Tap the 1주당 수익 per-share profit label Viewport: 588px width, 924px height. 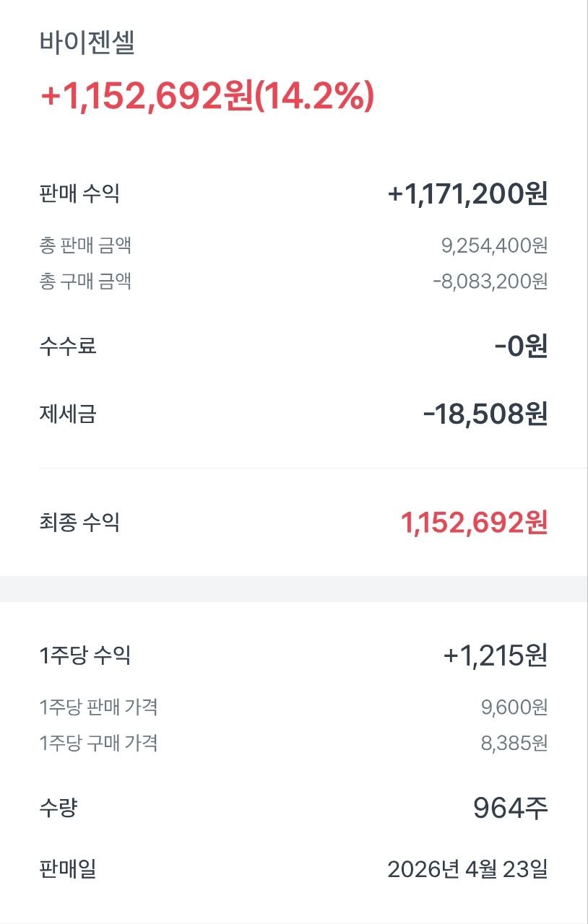pyautogui.click(x=85, y=655)
